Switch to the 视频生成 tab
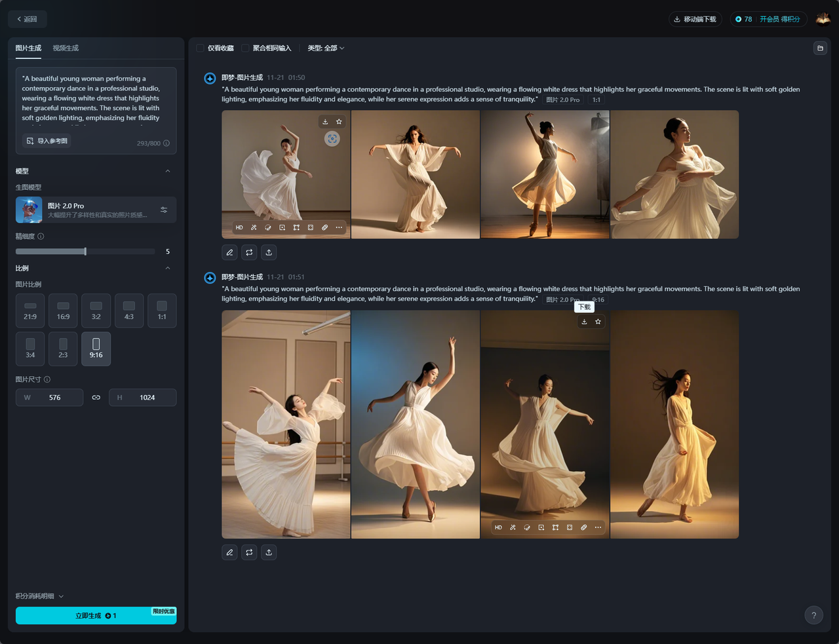 [66, 48]
